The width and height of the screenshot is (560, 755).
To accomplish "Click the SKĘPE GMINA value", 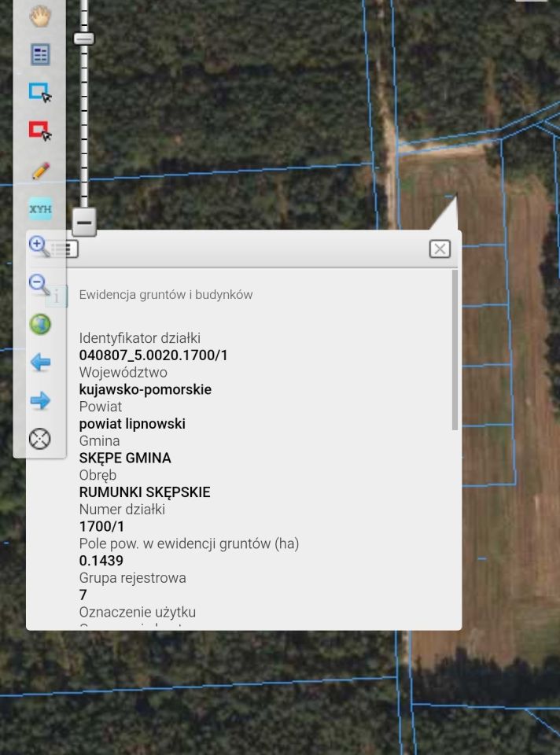I will tap(125, 458).
